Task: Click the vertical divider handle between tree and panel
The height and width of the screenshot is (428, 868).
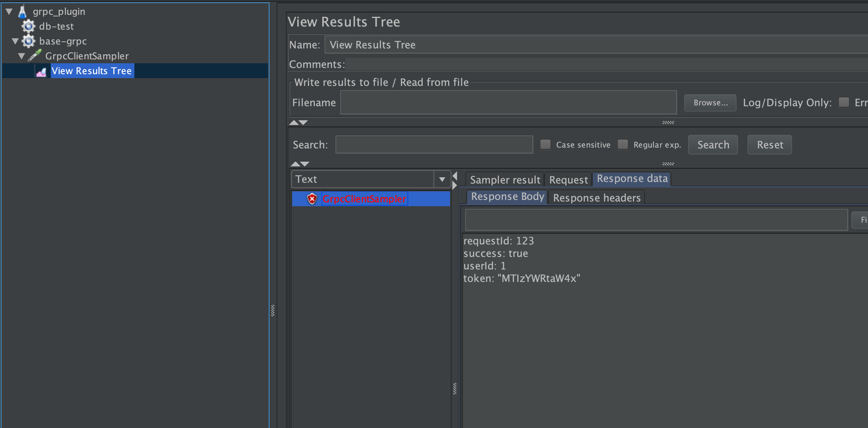Action: pyautogui.click(x=273, y=310)
